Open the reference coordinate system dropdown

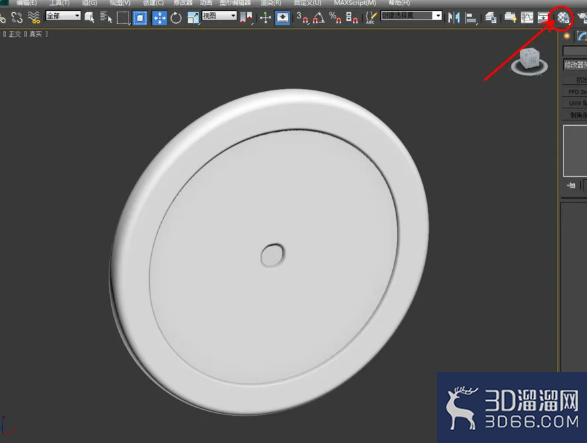click(219, 16)
